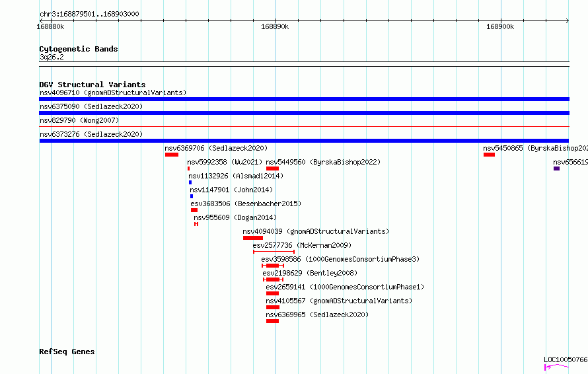Image resolution: width=588 pixels, height=374 pixels.
Task: Click the RefSeq Genes track title
Action: pos(67,352)
